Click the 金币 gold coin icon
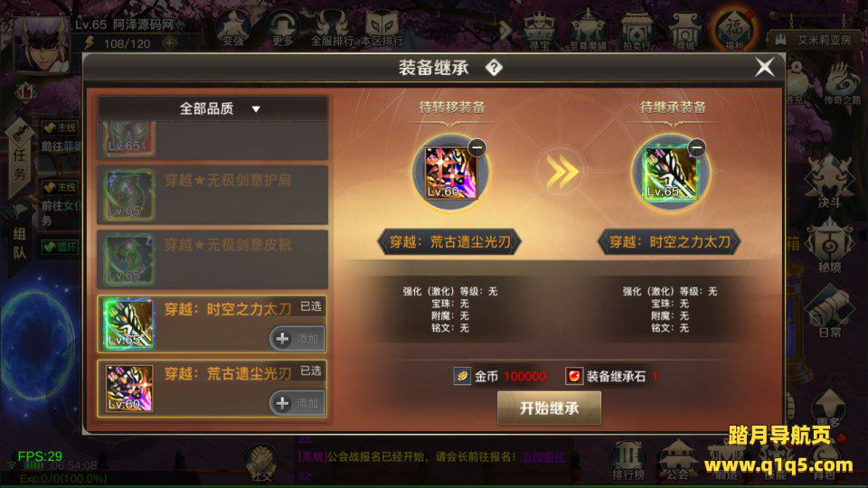Image resolution: width=868 pixels, height=488 pixels. click(462, 376)
